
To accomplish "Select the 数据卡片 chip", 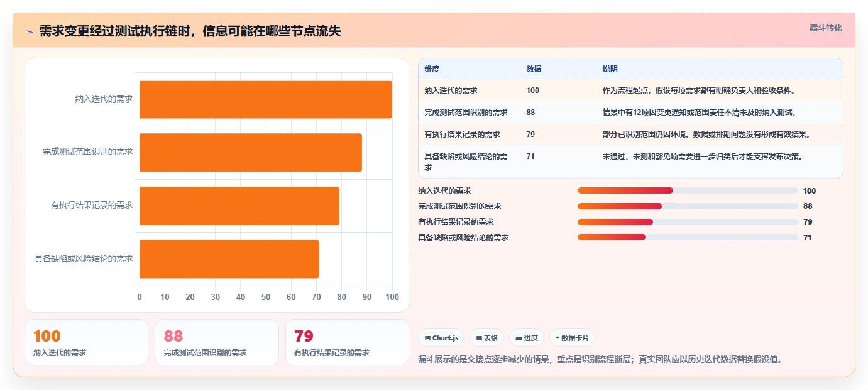I will click(572, 338).
